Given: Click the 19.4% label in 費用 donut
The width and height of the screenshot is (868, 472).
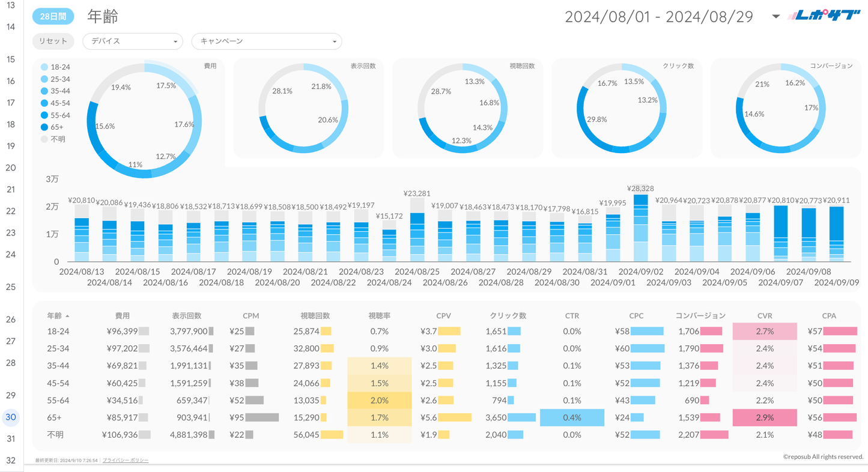Looking at the screenshot, I should click(121, 88).
